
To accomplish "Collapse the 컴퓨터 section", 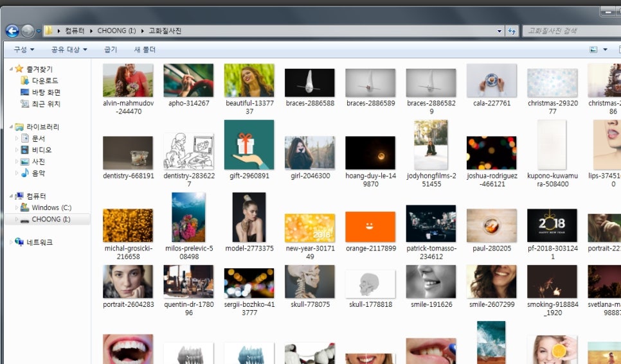I will [11, 196].
